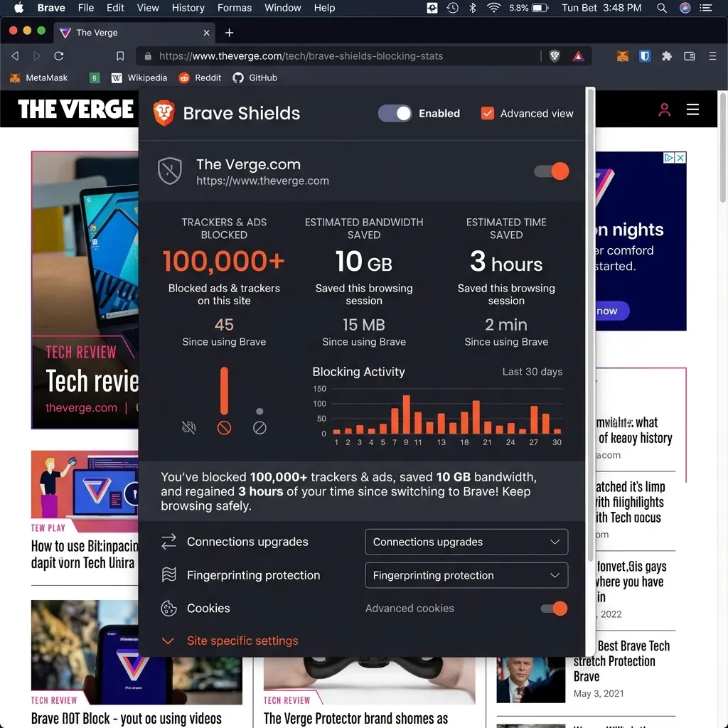
Task: Open GitHub bookmark
Action: (x=255, y=77)
